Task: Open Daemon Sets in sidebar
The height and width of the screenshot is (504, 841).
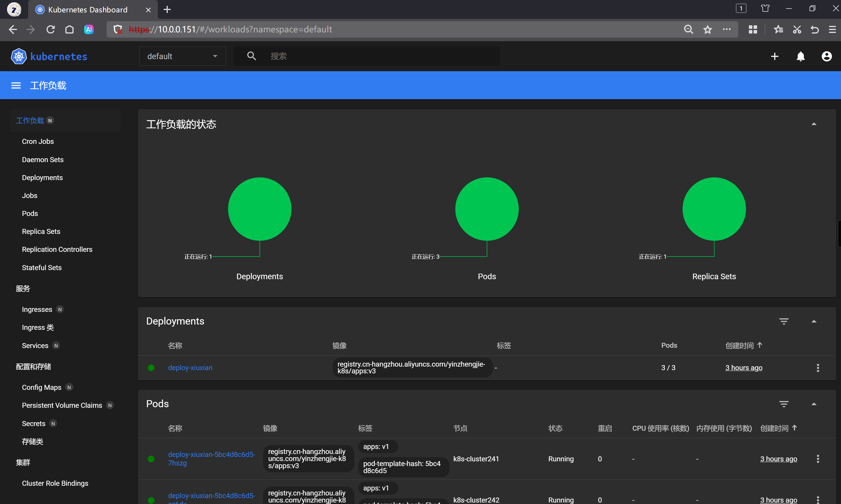Action: [43, 160]
